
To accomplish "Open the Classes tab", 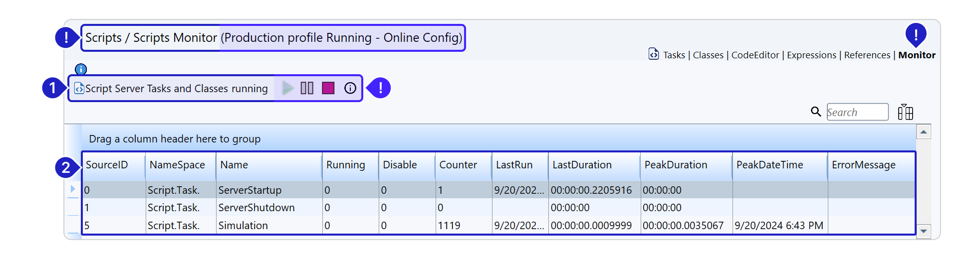I will [x=708, y=55].
